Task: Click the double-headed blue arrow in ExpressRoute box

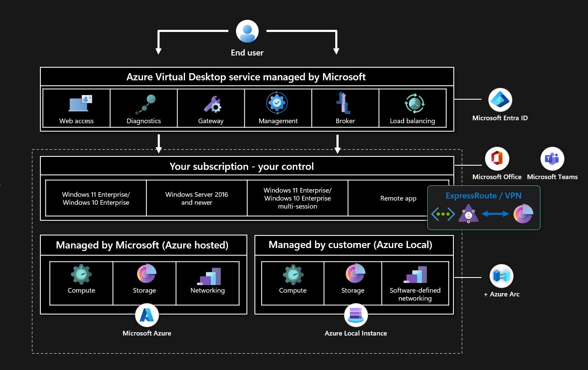Action: click(x=495, y=214)
